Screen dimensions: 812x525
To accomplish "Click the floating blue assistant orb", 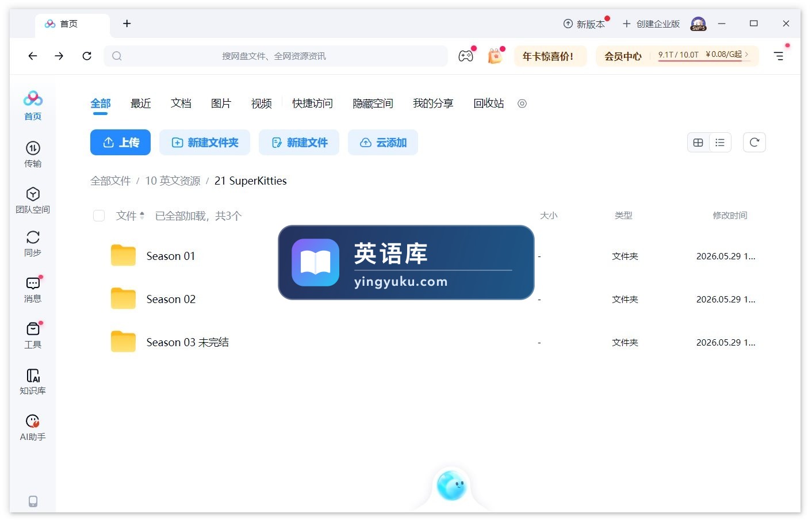I will click(451, 485).
